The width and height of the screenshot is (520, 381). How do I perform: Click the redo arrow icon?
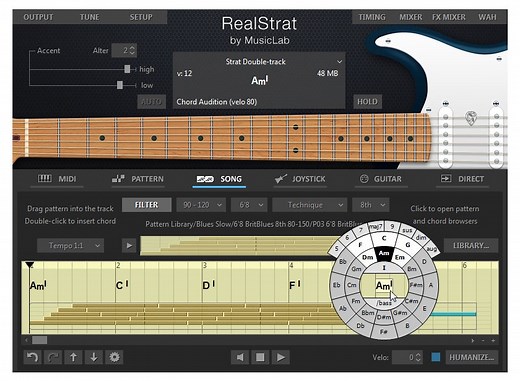pyautogui.click(x=53, y=357)
